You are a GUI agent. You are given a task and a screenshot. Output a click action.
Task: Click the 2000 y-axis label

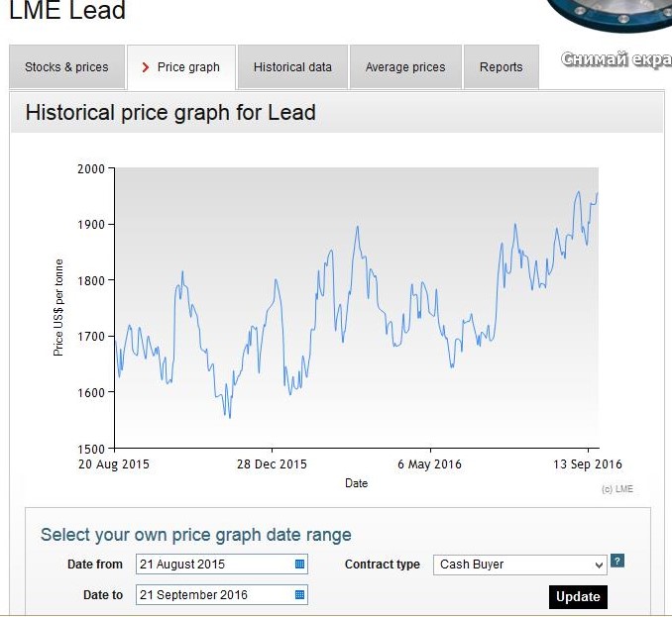click(x=91, y=168)
